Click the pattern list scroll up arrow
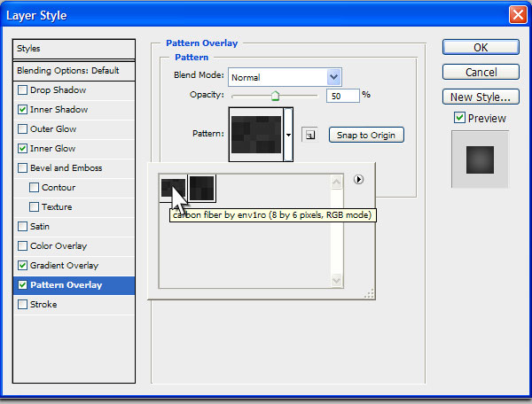Viewport: 532px width, 404px height. [x=336, y=183]
